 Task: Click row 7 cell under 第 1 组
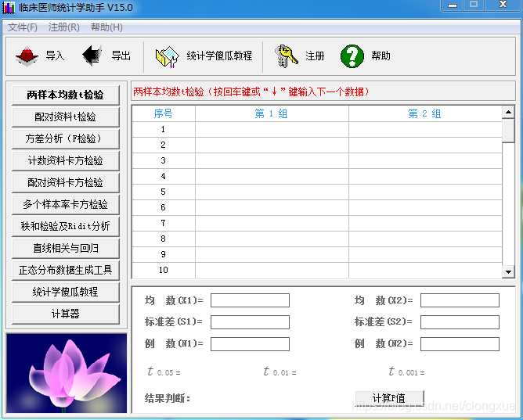click(x=272, y=223)
